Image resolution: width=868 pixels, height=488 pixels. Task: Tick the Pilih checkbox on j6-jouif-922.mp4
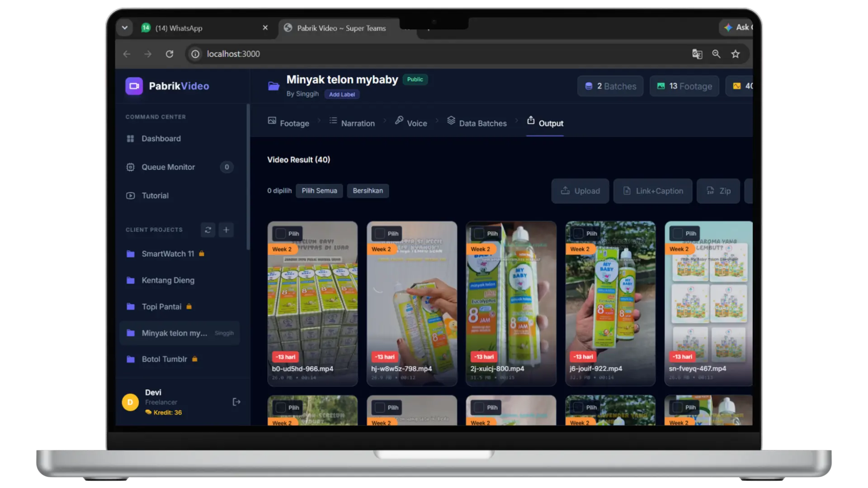pyautogui.click(x=578, y=234)
